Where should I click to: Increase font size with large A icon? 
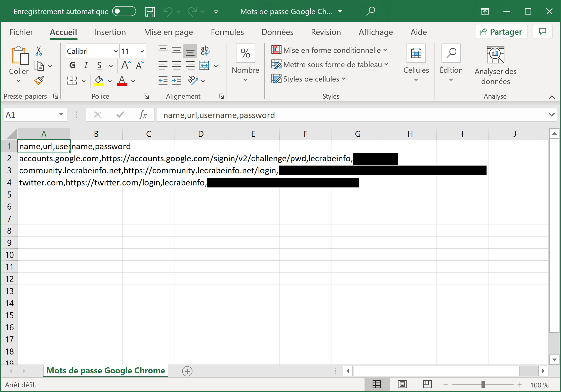(126, 65)
